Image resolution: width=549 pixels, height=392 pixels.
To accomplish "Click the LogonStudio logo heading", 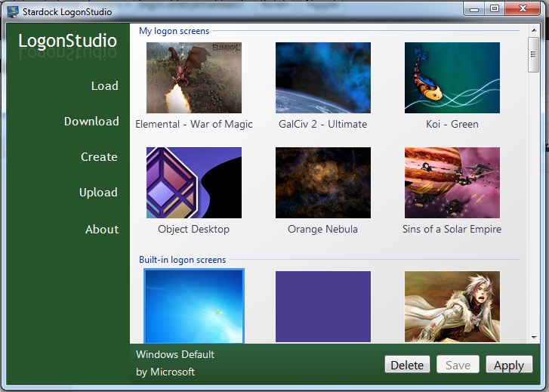I will click(67, 41).
